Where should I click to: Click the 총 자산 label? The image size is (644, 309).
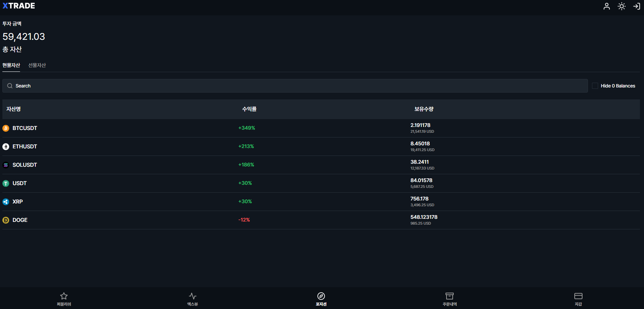tap(12, 49)
